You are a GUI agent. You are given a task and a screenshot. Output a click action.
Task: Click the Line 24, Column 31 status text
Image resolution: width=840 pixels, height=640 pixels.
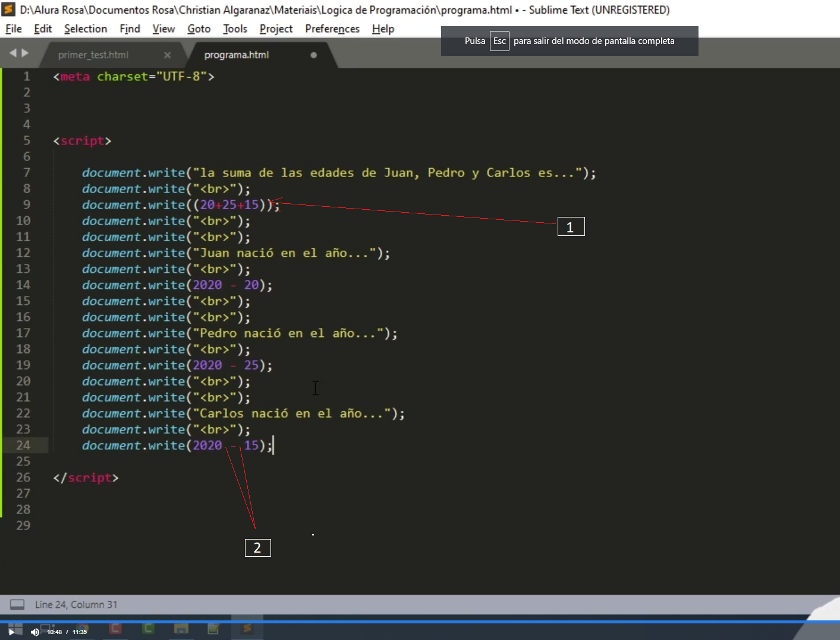[76, 604]
